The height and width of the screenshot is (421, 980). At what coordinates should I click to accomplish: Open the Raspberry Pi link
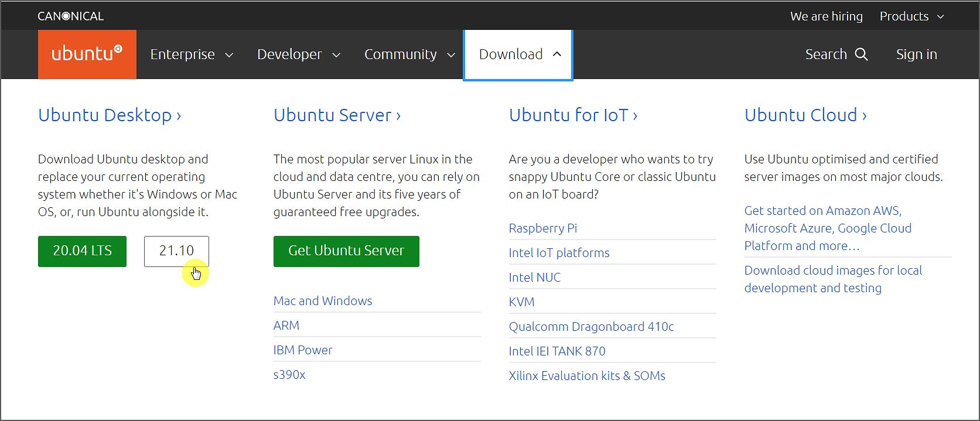(543, 228)
